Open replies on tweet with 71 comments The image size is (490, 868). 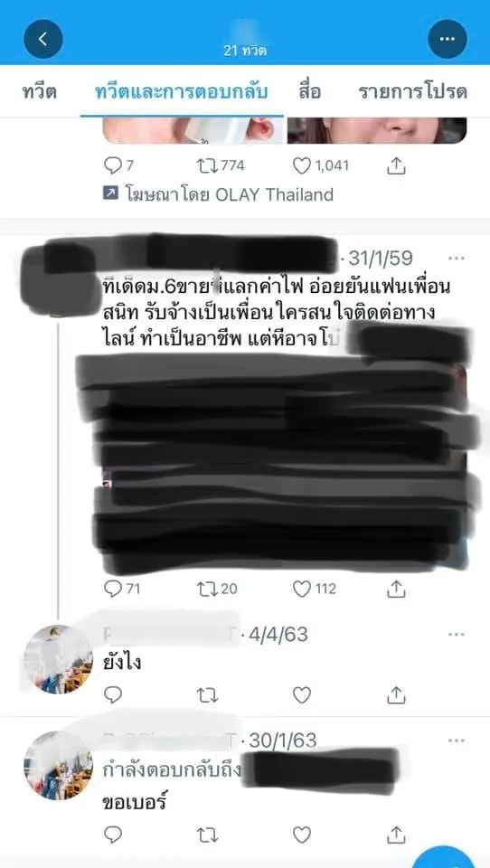click(x=112, y=589)
